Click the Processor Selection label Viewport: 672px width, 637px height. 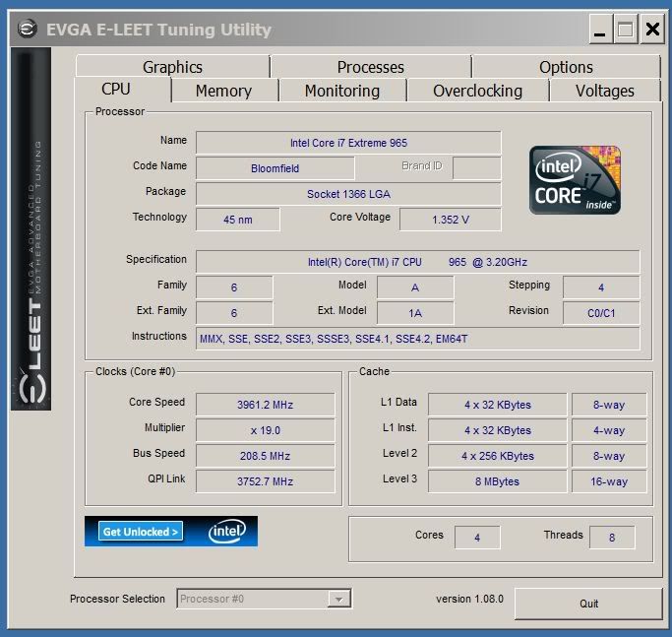click(117, 599)
